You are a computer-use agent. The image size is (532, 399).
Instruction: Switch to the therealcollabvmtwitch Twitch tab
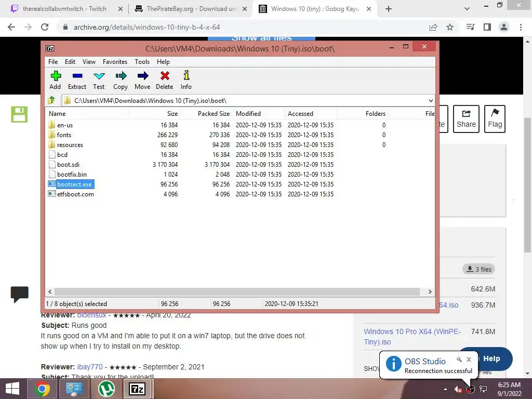(64, 9)
